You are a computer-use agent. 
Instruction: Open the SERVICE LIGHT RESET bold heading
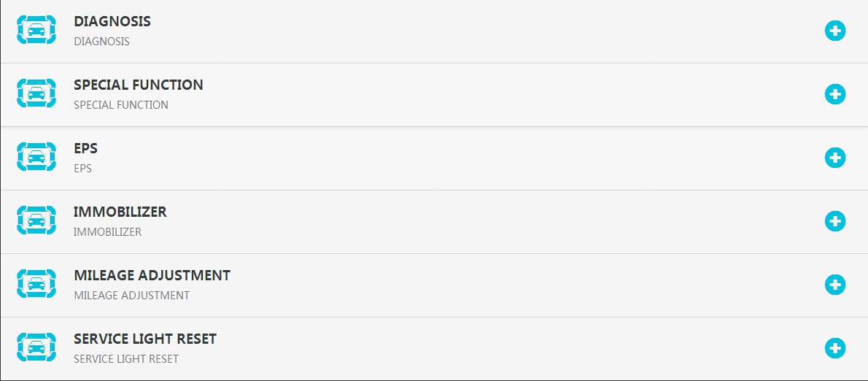(145, 339)
